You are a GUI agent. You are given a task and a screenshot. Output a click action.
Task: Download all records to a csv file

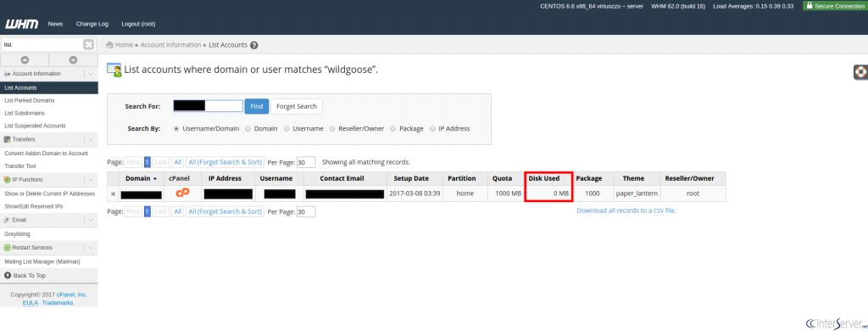626,210
